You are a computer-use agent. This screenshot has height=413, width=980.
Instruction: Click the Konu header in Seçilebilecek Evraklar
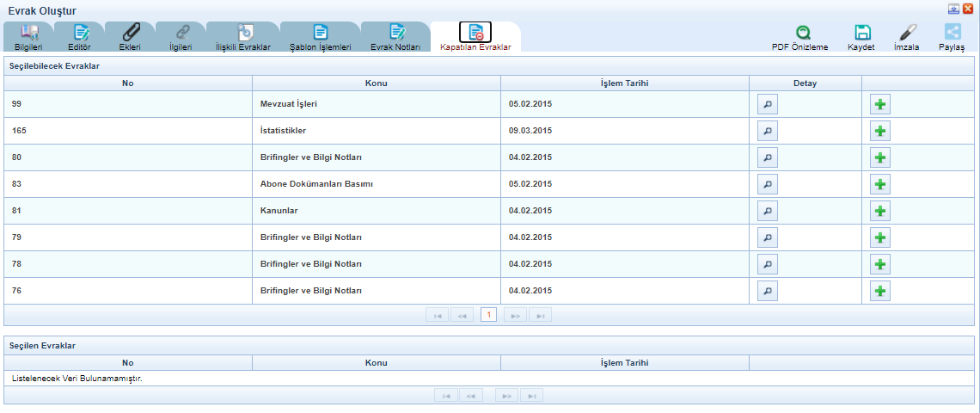tap(376, 83)
